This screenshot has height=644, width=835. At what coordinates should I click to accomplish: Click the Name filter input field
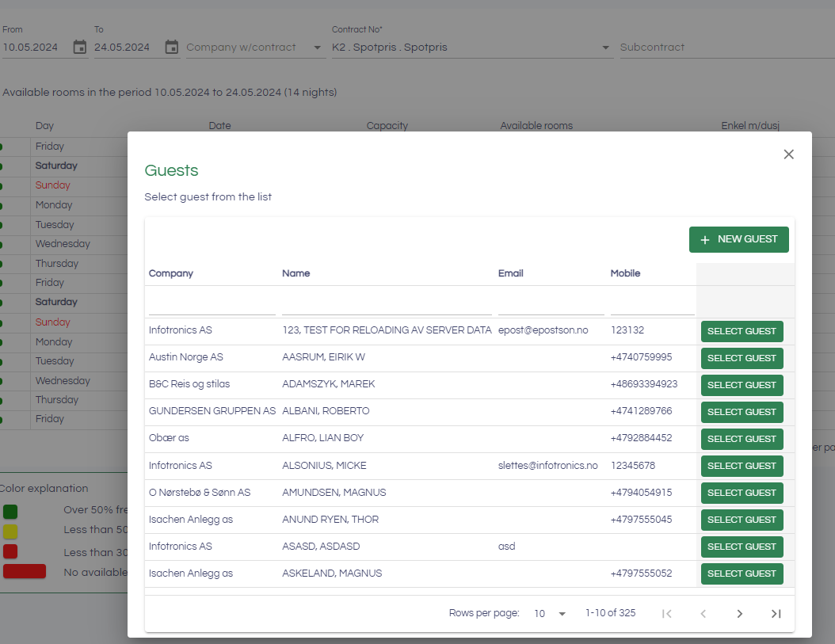click(x=387, y=305)
